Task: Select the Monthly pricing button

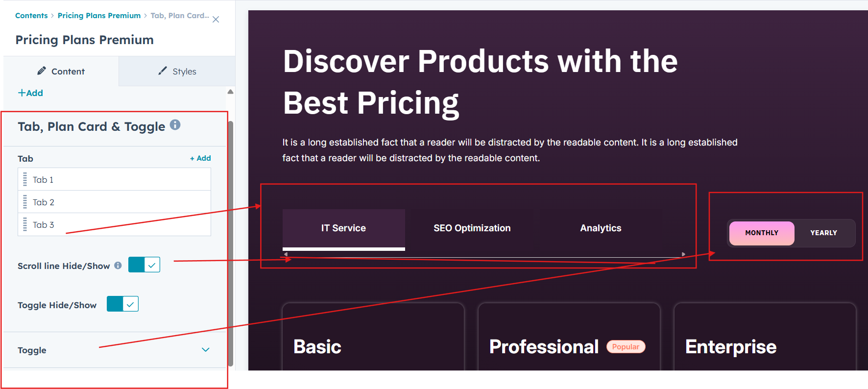Action: point(762,233)
